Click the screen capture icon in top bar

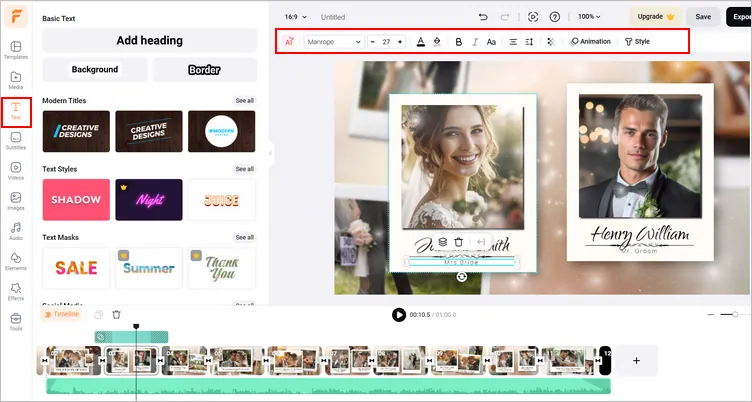tap(533, 17)
